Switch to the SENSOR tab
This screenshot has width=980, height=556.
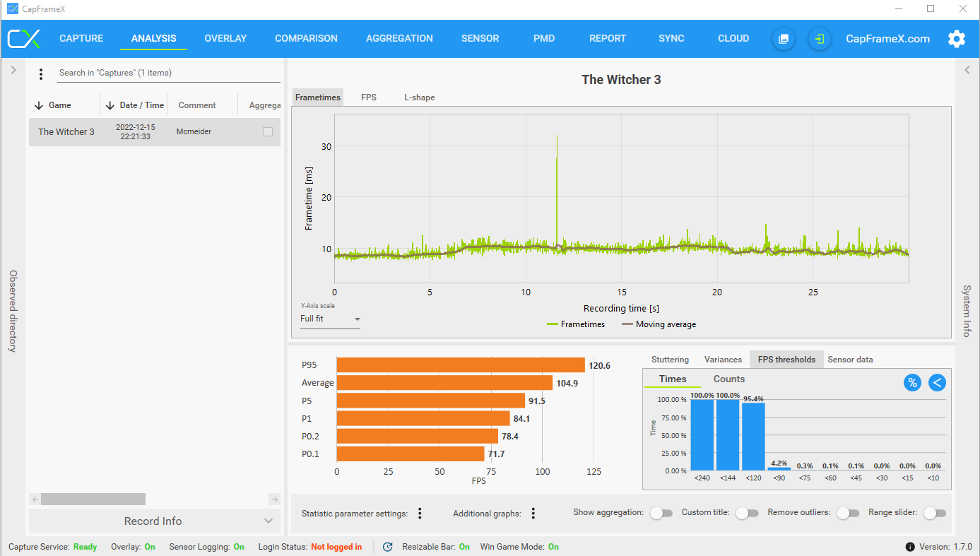tap(480, 39)
